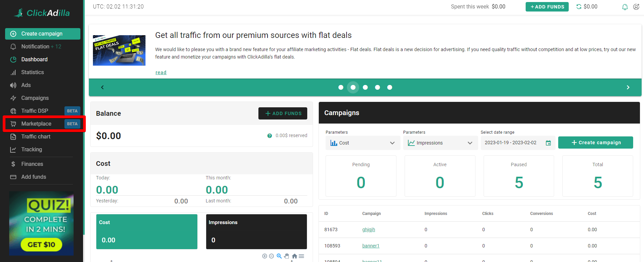Click the chart zoom-in plus icon
The image size is (644, 262).
[265, 256]
